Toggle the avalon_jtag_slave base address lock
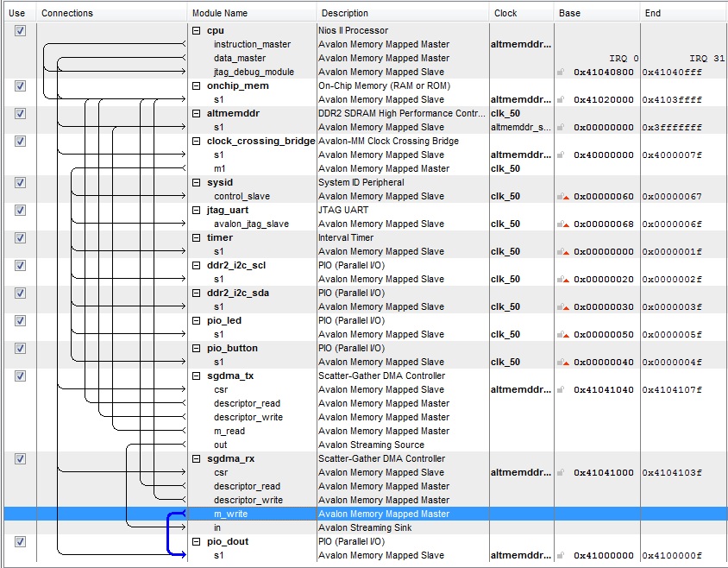 point(563,224)
